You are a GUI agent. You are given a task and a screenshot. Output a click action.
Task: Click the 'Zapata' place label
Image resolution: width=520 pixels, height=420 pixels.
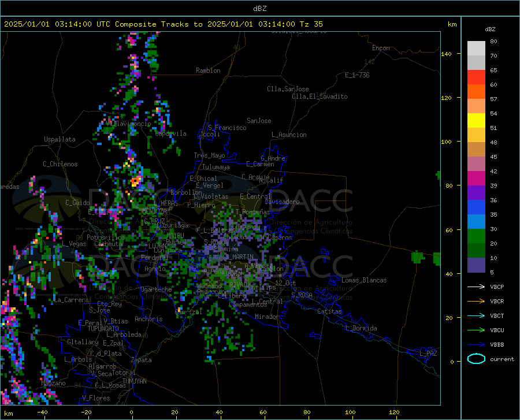142,360
